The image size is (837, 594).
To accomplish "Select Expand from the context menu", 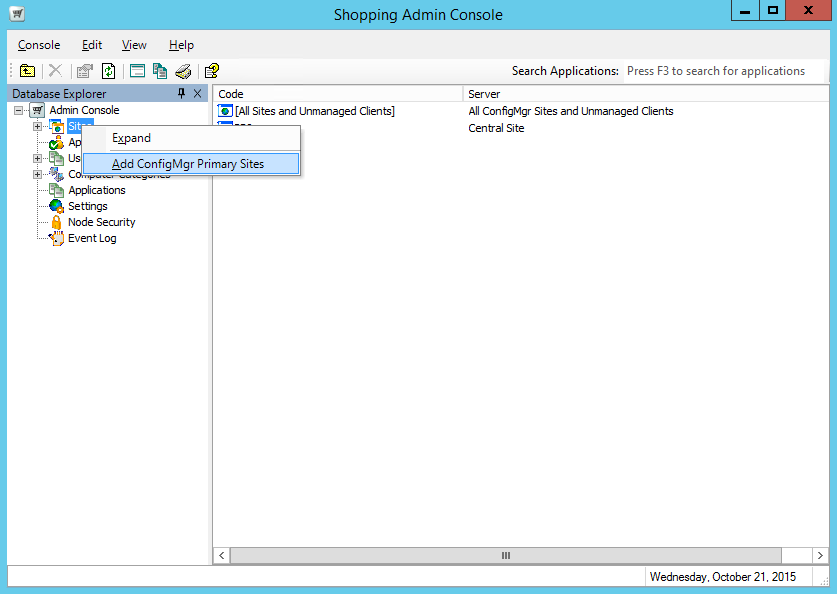I will [x=131, y=138].
